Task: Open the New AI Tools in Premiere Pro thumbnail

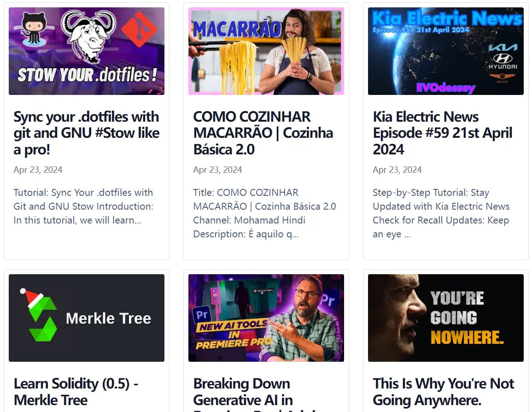Action: (x=266, y=318)
